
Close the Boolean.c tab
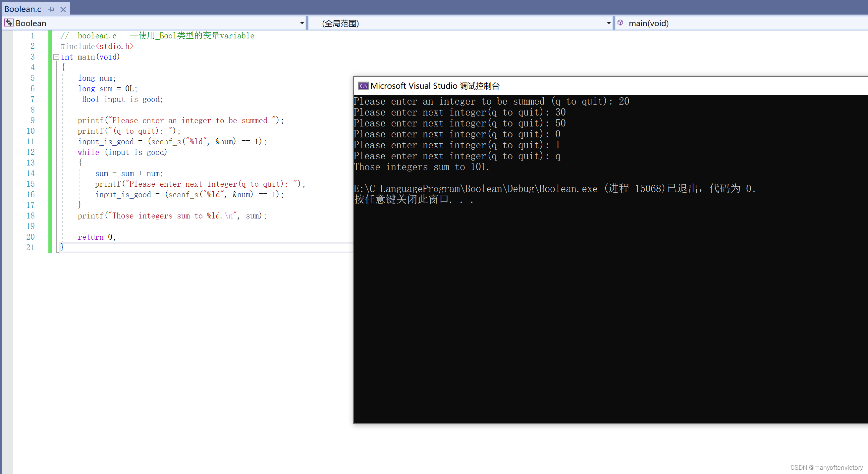coord(63,9)
